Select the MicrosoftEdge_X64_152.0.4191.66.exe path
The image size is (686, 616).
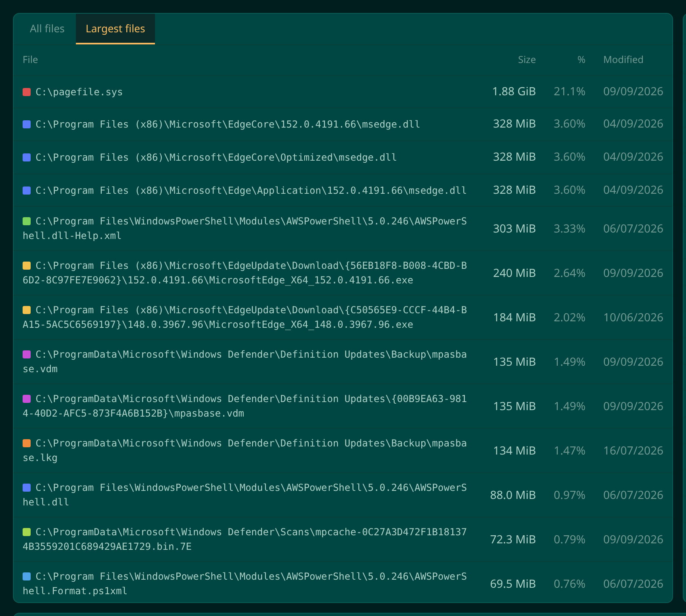tap(245, 273)
